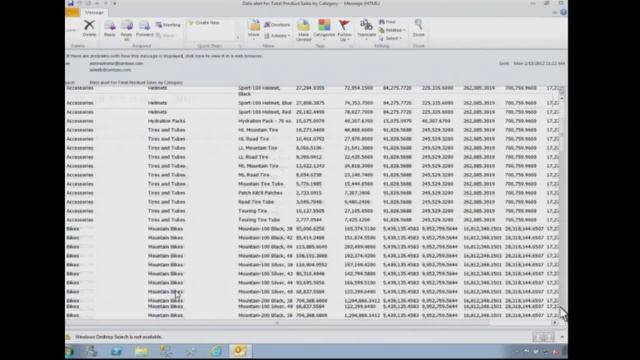Screen dimensions: 640x360
Task: Click the Windows Desktop Search status message
Action: click(118, 337)
